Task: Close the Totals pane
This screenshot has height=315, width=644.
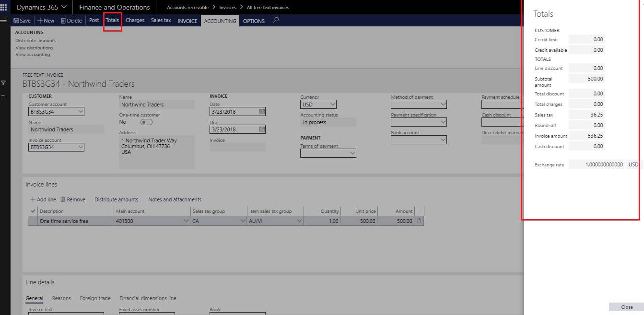Action: (626, 307)
